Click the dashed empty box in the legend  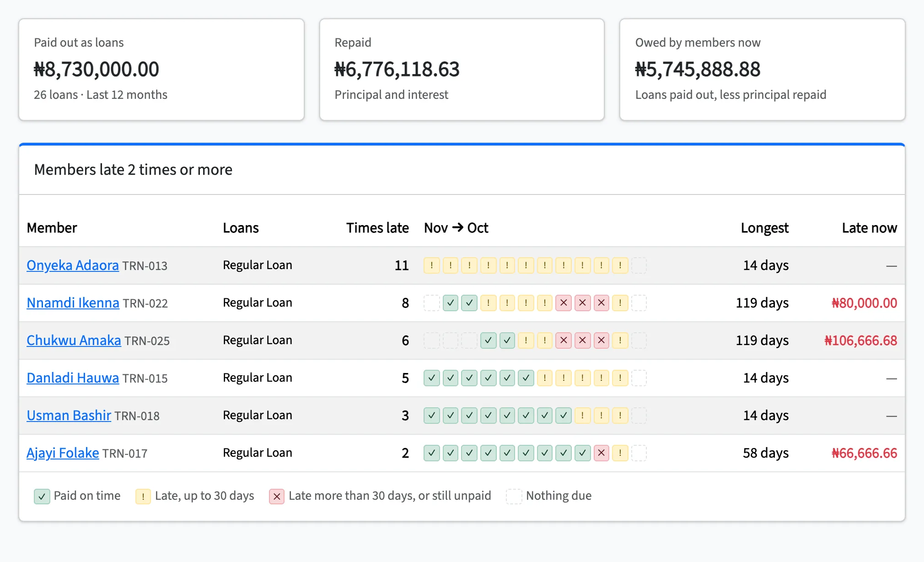tap(514, 497)
